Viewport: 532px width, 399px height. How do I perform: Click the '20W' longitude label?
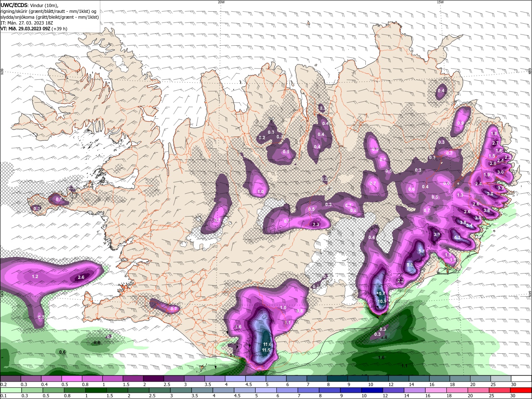221,2
